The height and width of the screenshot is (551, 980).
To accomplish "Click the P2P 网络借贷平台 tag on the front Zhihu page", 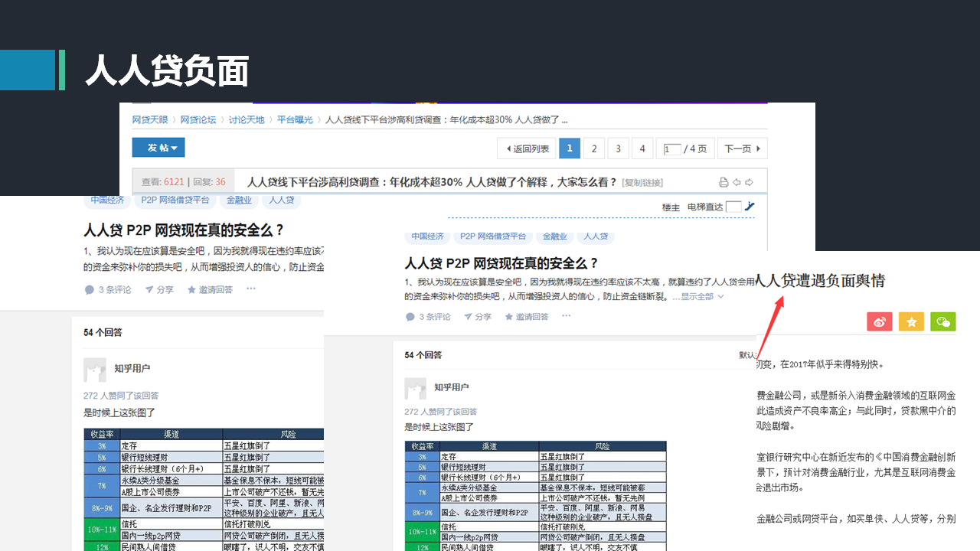I will click(x=494, y=236).
